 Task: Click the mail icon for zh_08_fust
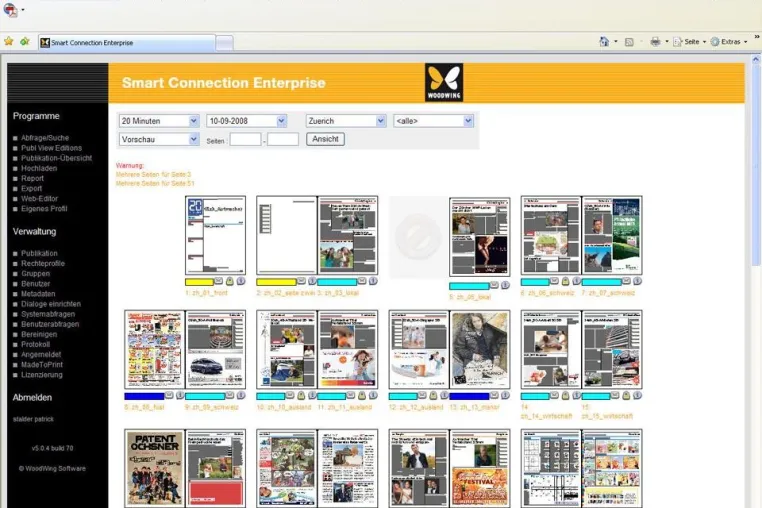pos(169,395)
